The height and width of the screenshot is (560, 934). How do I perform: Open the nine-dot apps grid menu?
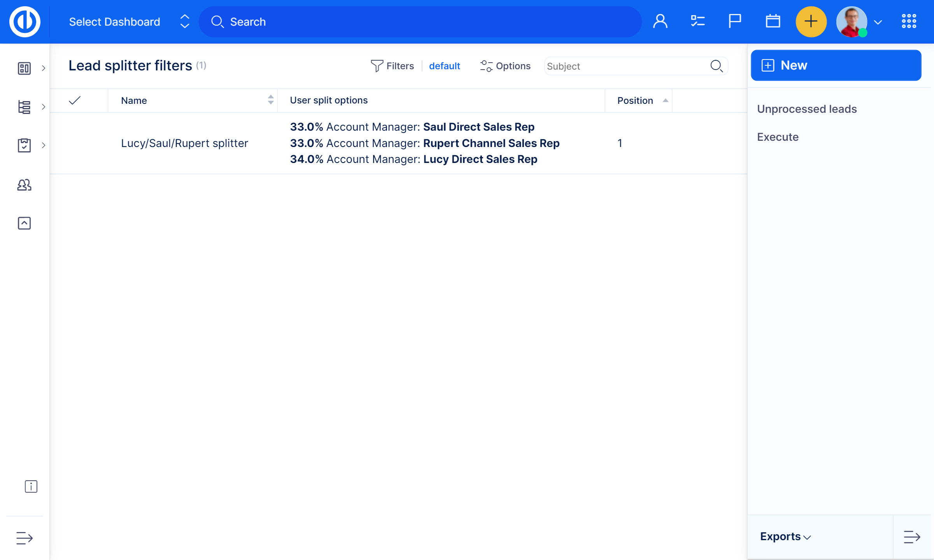coord(909,21)
